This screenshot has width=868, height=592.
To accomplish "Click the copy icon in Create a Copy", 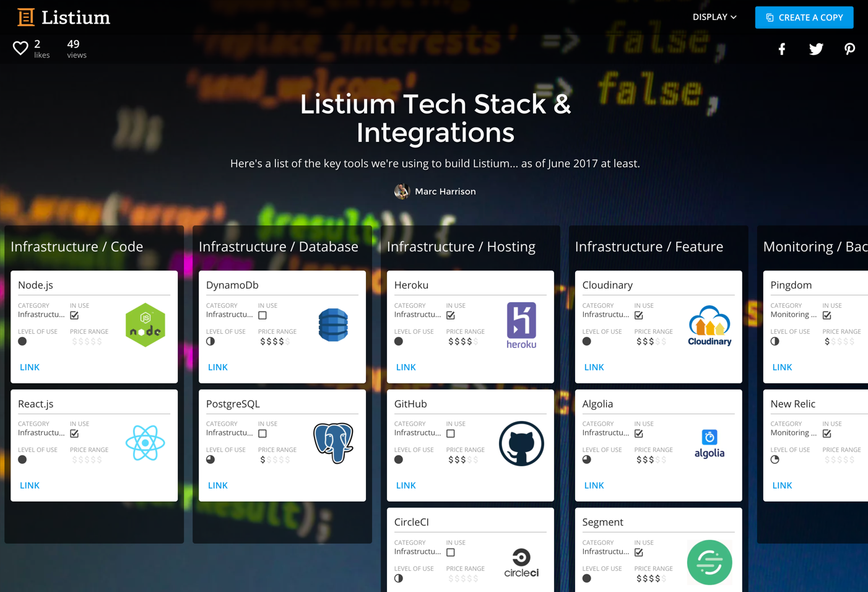I will click(x=770, y=17).
